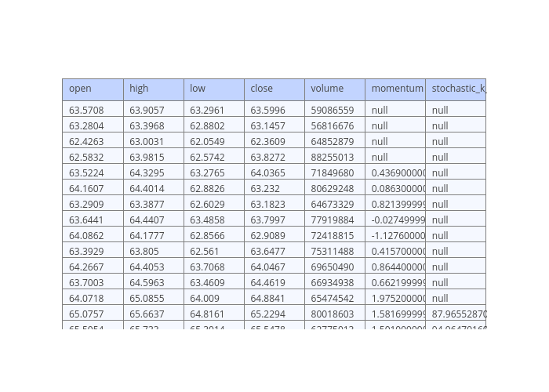Click the high value 63.9057 cell
This screenshot has height=392, width=549.
point(153,111)
